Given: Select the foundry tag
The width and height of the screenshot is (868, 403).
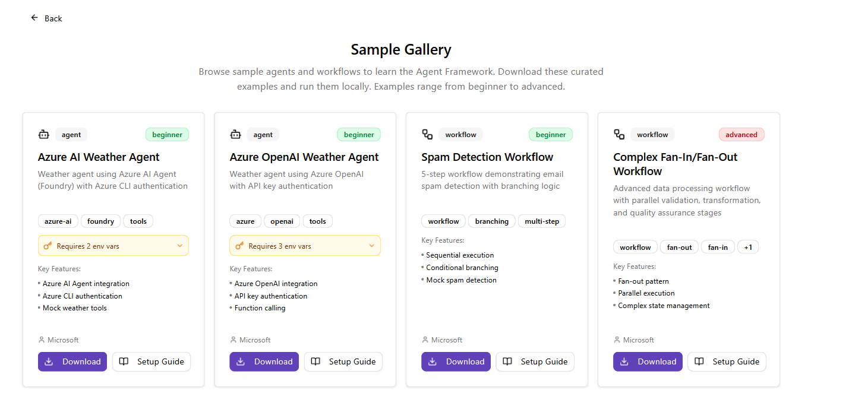Looking at the screenshot, I should [100, 221].
